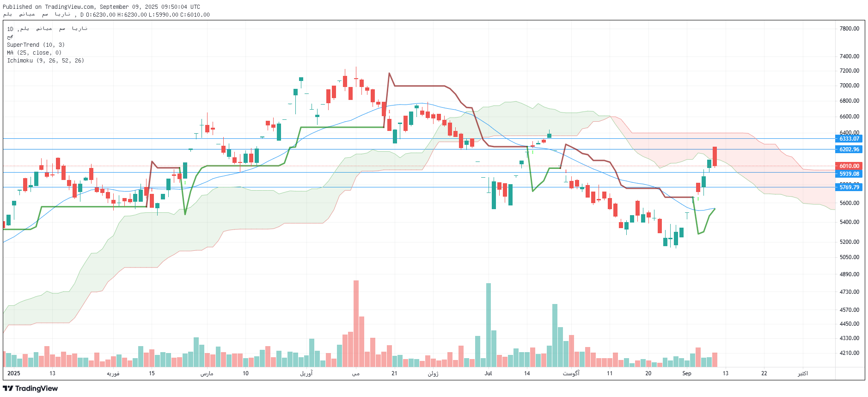The height and width of the screenshot is (397, 868).
Task: Click the last red candle near 6200
Action: (715, 156)
